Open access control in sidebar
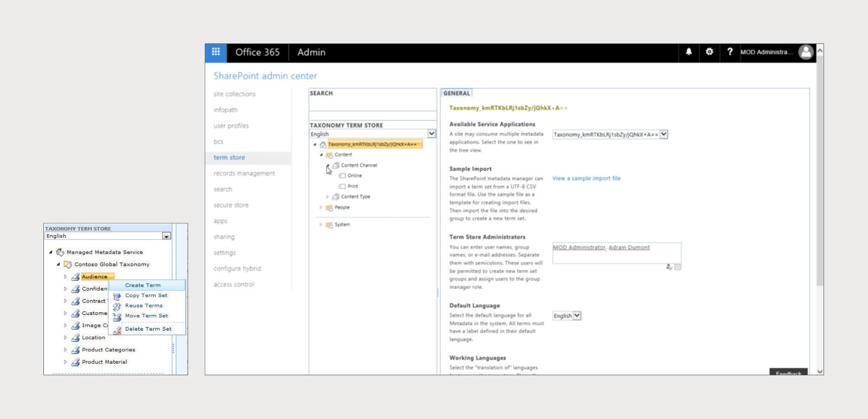868x419 pixels. click(x=234, y=285)
